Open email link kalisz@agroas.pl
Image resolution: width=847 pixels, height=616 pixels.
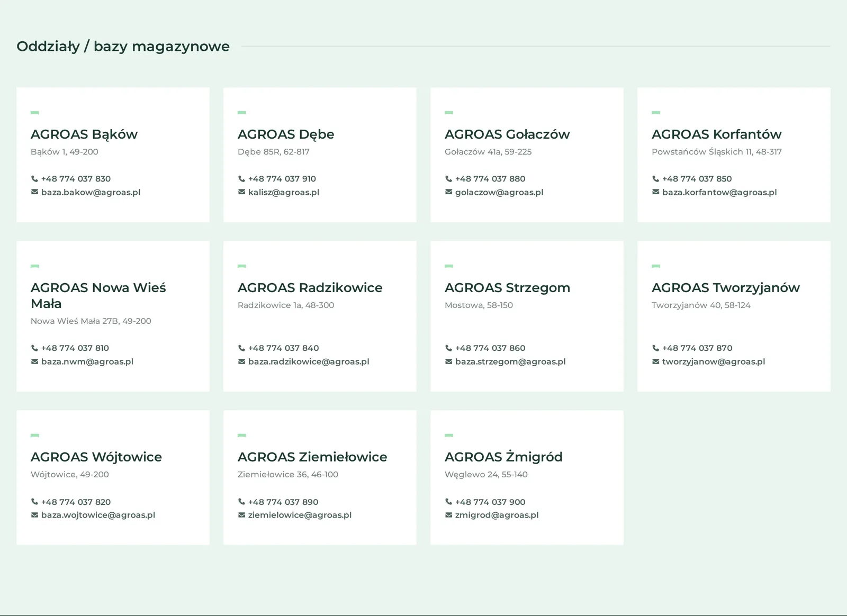[283, 192]
